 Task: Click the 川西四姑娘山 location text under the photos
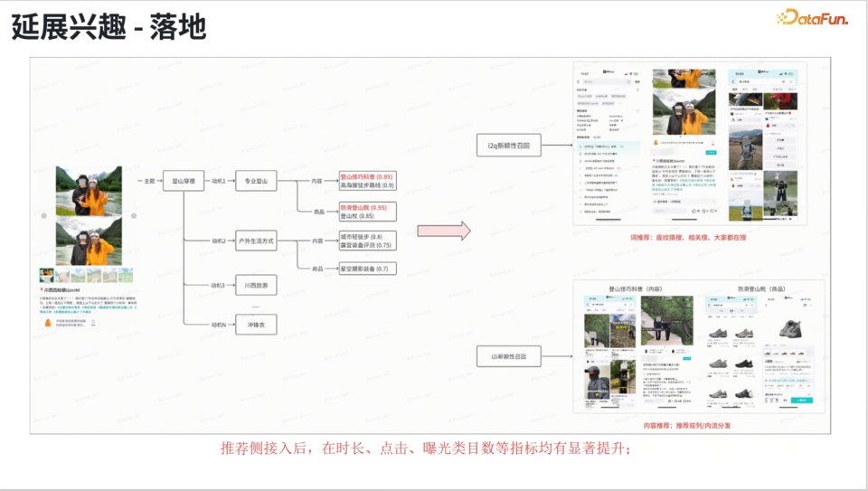click(61, 289)
